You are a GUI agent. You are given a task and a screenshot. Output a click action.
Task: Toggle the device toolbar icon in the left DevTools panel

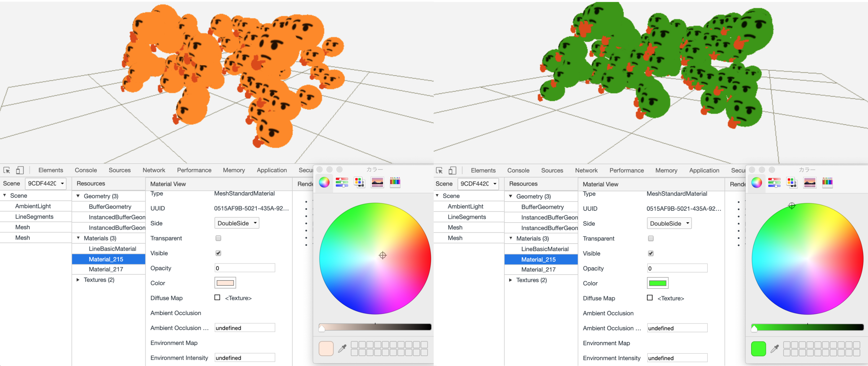(x=20, y=170)
